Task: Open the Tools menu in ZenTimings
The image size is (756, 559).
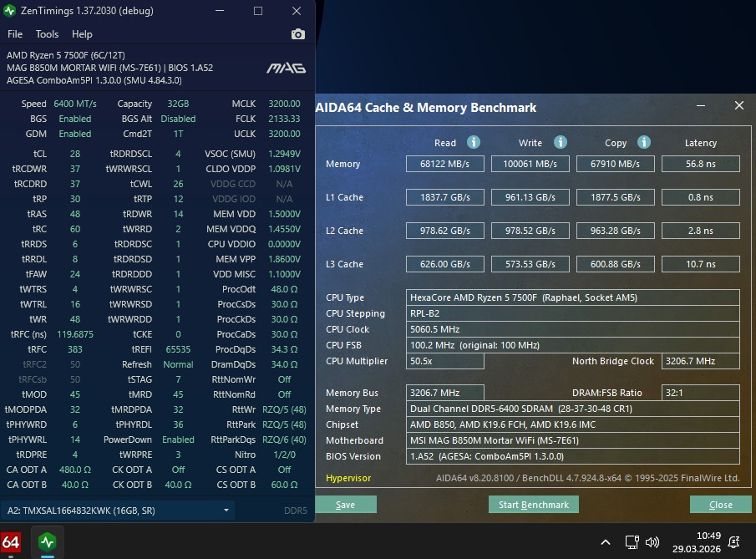Action: point(47,34)
